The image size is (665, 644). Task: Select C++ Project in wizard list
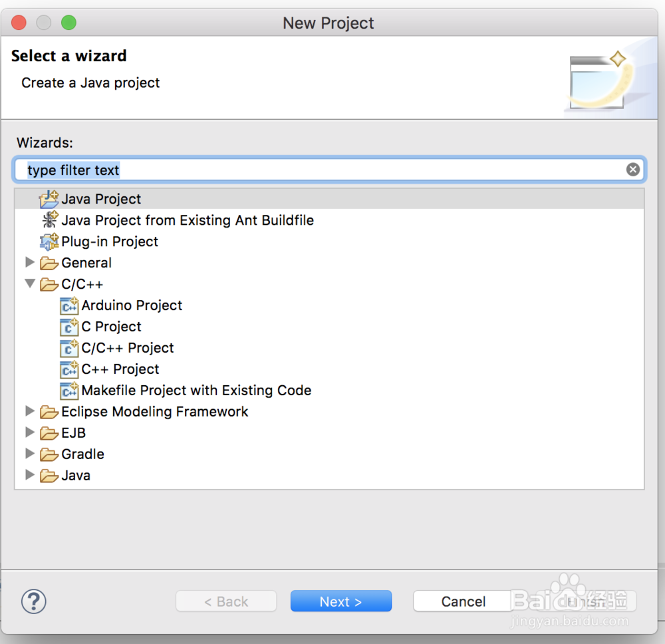(x=120, y=369)
